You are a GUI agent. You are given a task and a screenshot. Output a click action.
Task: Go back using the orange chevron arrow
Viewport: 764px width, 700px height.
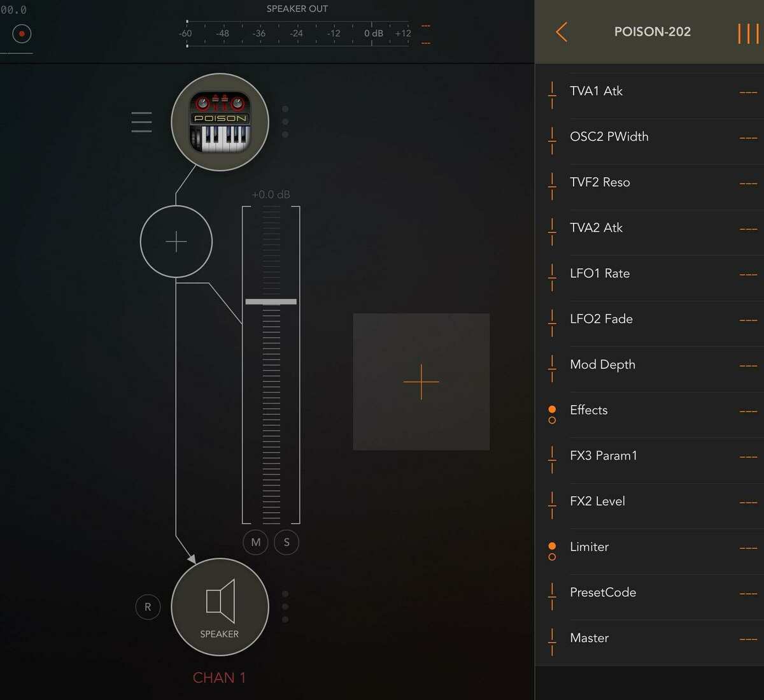pos(561,32)
